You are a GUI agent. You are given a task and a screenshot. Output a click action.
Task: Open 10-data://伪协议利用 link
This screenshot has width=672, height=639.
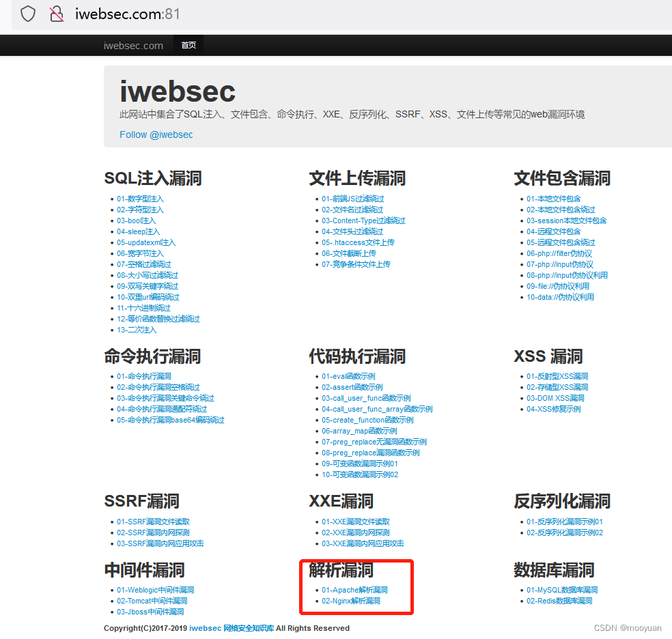pyautogui.click(x=560, y=297)
